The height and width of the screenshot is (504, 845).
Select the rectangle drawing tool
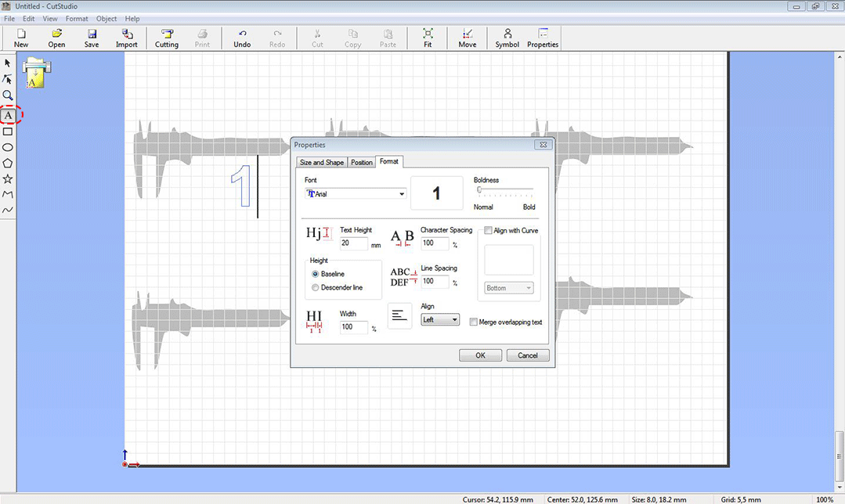[8, 131]
